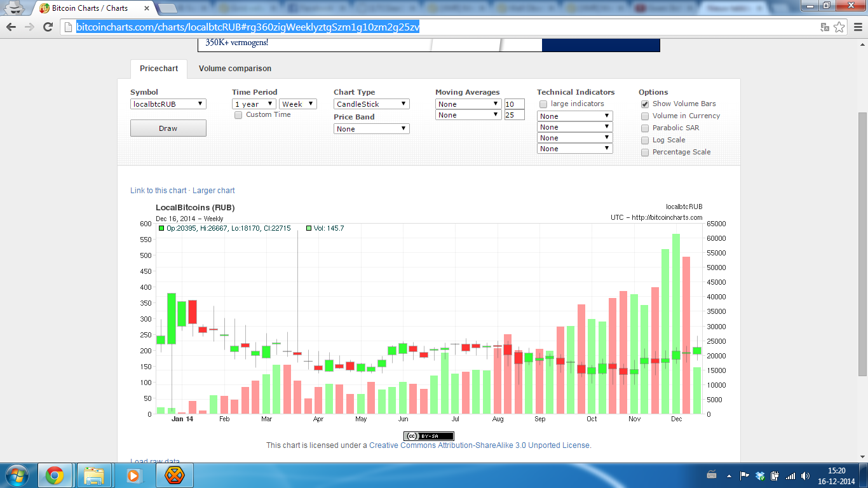Open the first Moving Averages dropdown
Screen dimensions: 868x488
469,104
